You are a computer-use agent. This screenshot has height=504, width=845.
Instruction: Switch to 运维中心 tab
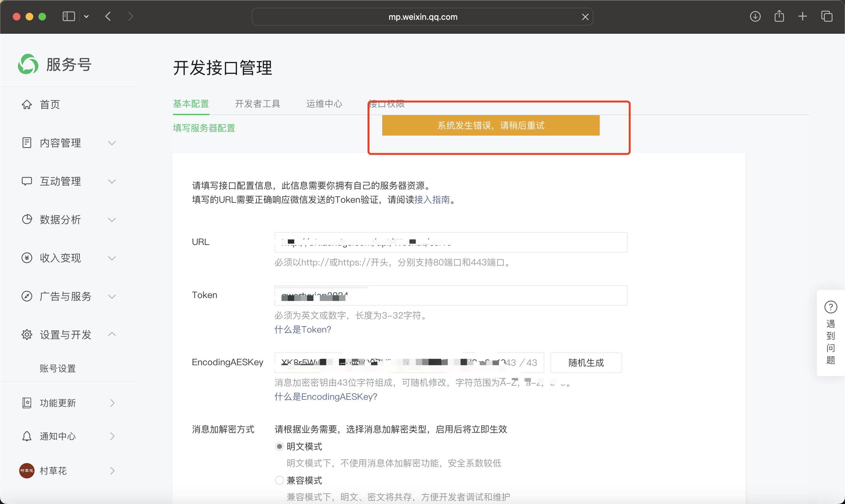click(x=324, y=104)
